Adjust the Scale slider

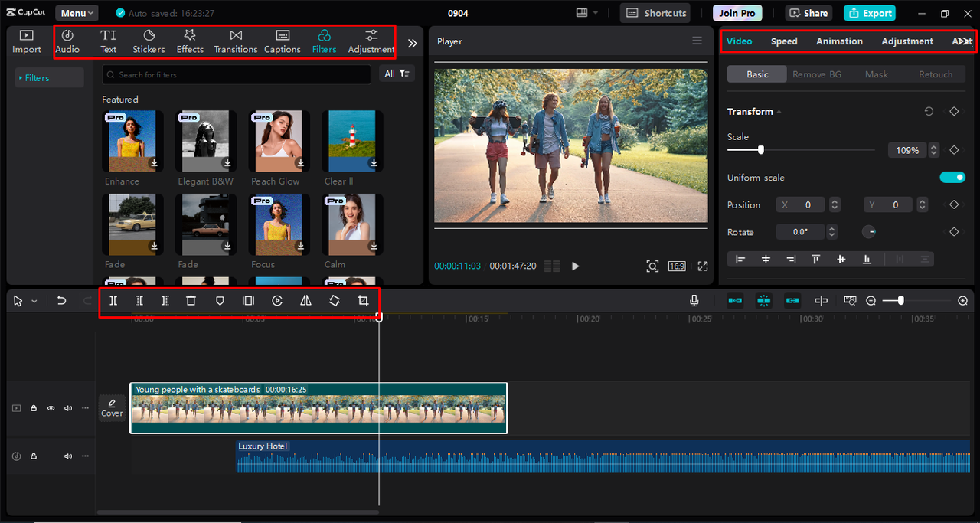coord(760,150)
